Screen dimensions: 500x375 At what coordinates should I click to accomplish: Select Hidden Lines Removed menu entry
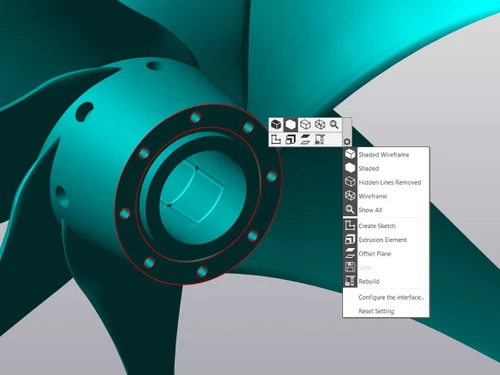pyautogui.click(x=386, y=182)
